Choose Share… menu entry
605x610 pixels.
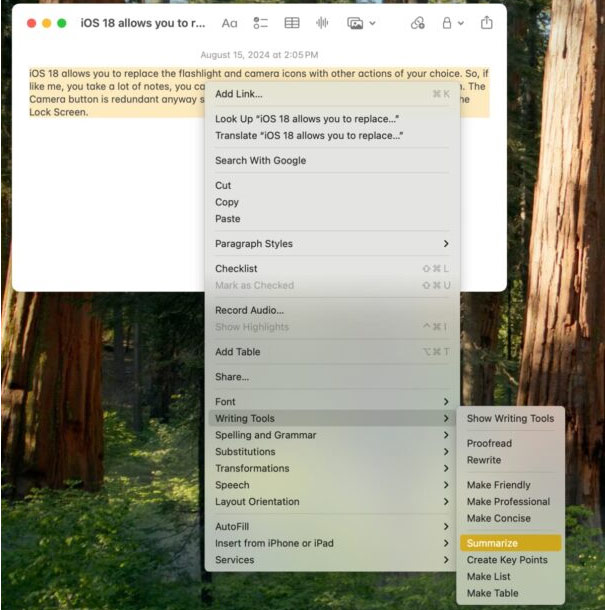tap(332, 377)
